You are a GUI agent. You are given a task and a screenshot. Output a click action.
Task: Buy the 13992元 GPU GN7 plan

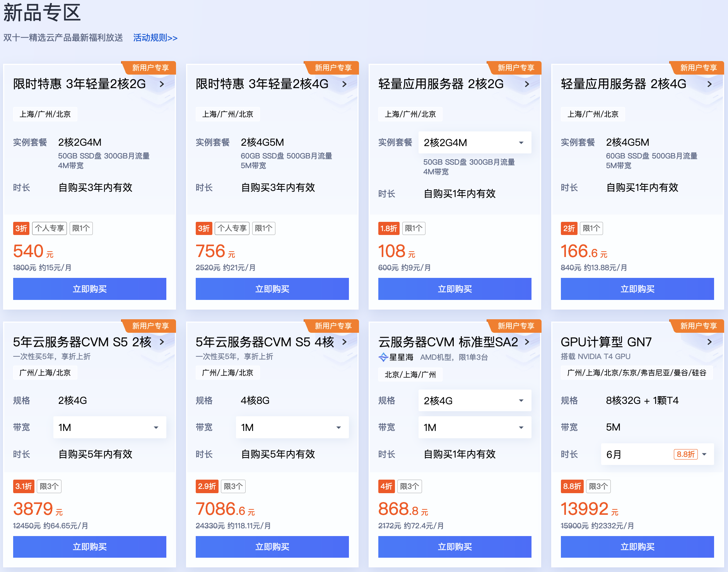point(637,547)
